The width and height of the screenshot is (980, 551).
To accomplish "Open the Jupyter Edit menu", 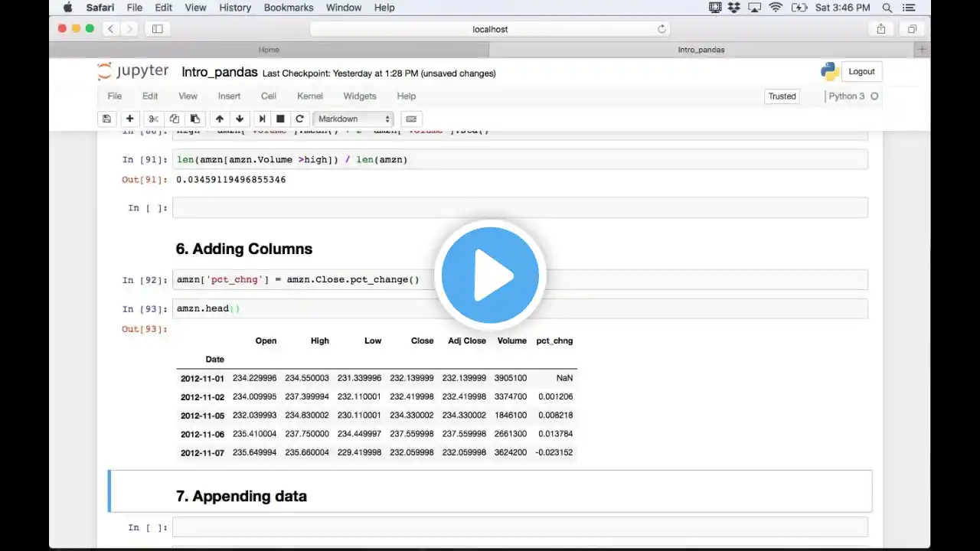I will click(150, 96).
